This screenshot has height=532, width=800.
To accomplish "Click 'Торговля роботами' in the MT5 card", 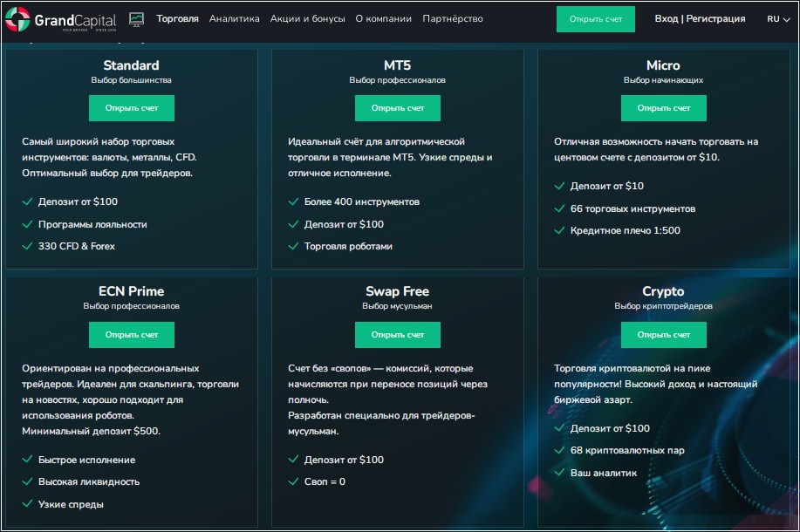I will pyautogui.click(x=348, y=246).
